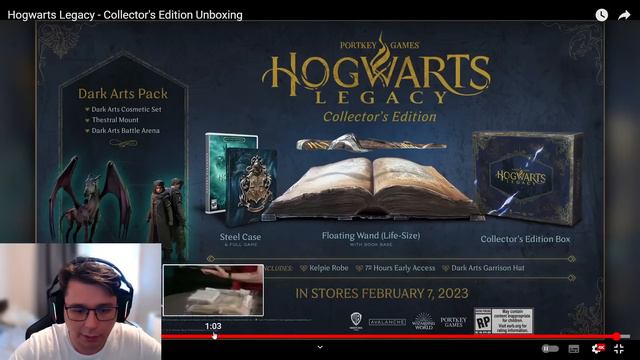
Task: Toggle the autoplay switch
Action: pos(550,349)
